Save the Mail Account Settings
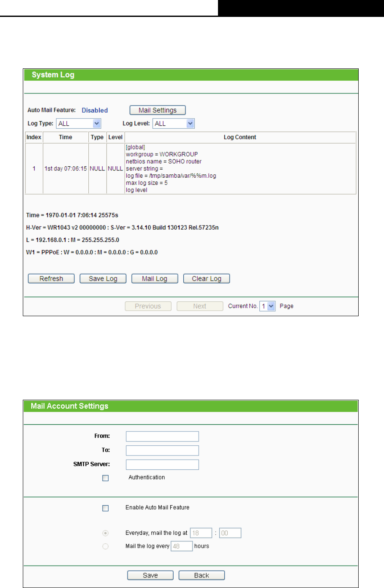This screenshot has width=384, height=588. click(x=150, y=575)
